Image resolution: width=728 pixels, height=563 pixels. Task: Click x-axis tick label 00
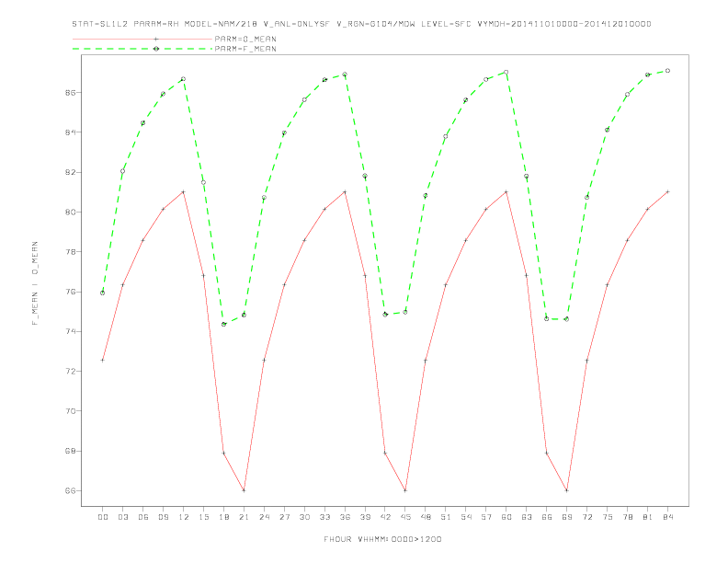coord(103,517)
